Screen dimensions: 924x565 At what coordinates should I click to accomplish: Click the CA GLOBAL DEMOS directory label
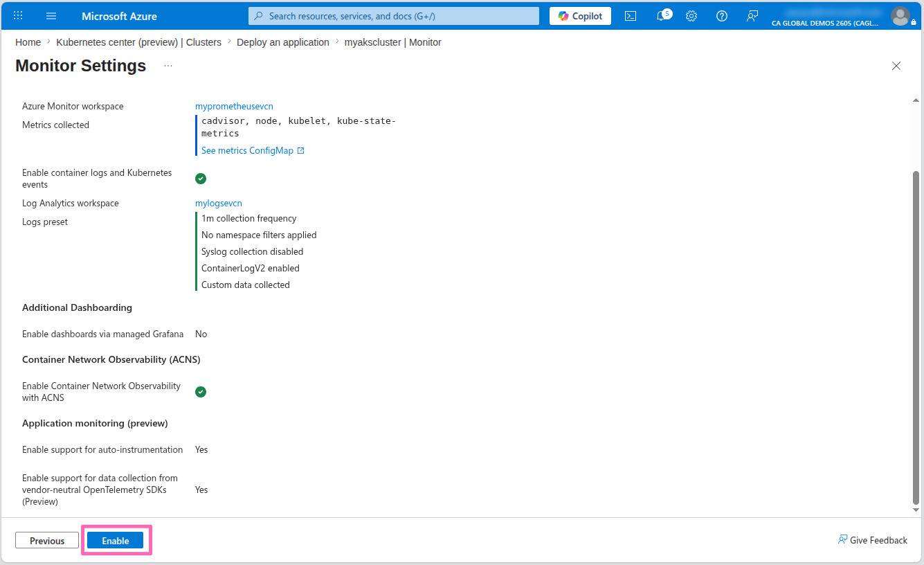(x=825, y=23)
